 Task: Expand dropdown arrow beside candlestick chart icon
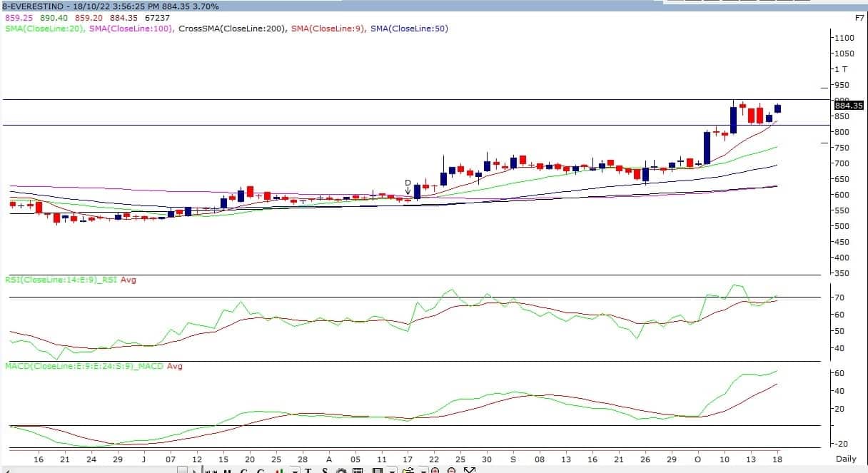(296, 470)
